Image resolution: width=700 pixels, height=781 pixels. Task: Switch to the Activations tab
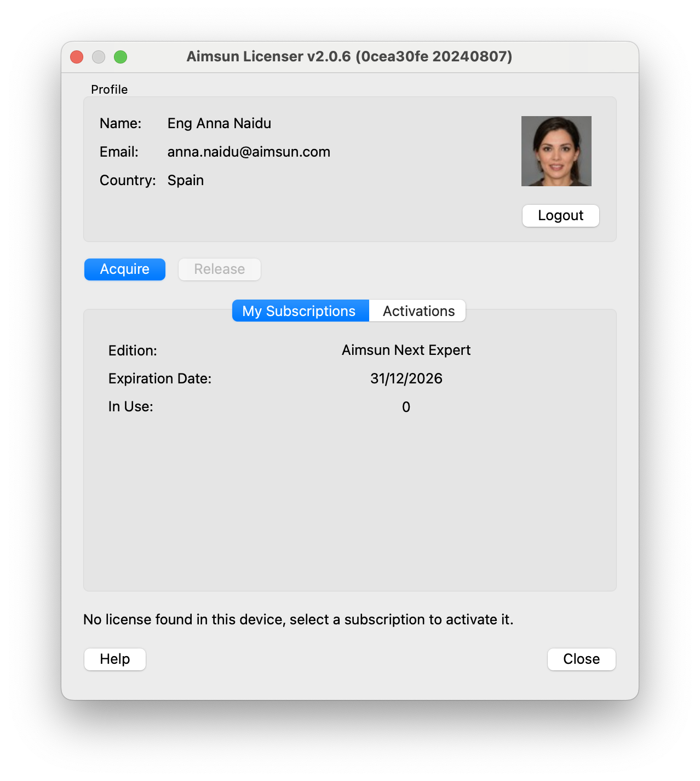point(418,311)
